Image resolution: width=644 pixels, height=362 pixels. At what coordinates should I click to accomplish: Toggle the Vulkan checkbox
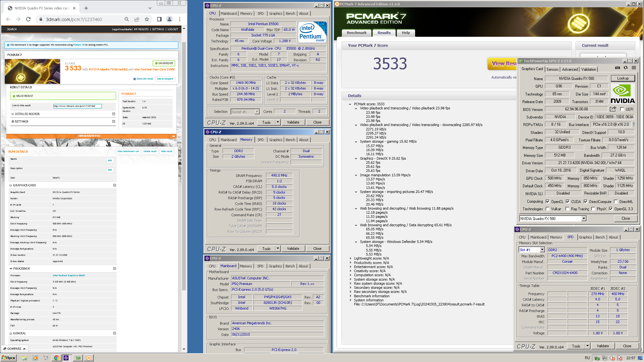[547, 209]
